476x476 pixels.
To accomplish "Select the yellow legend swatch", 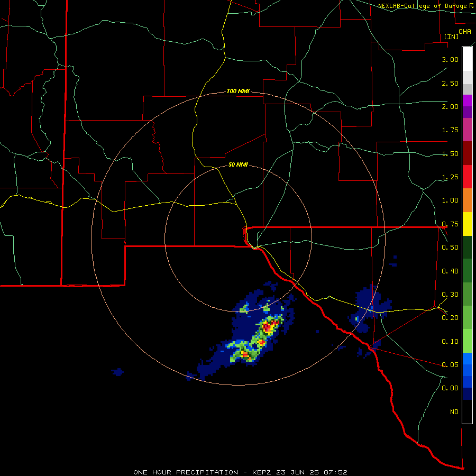I will [x=467, y=224].
